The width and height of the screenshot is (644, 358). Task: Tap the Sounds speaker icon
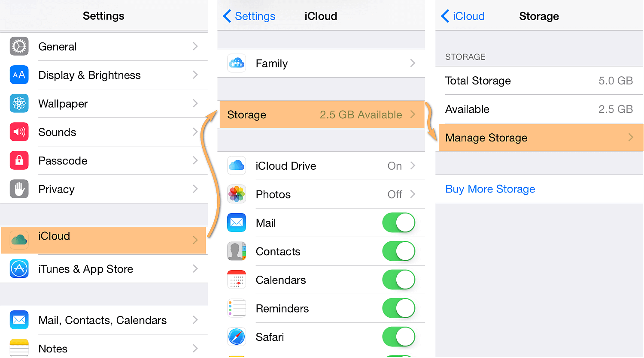point(19,132)
